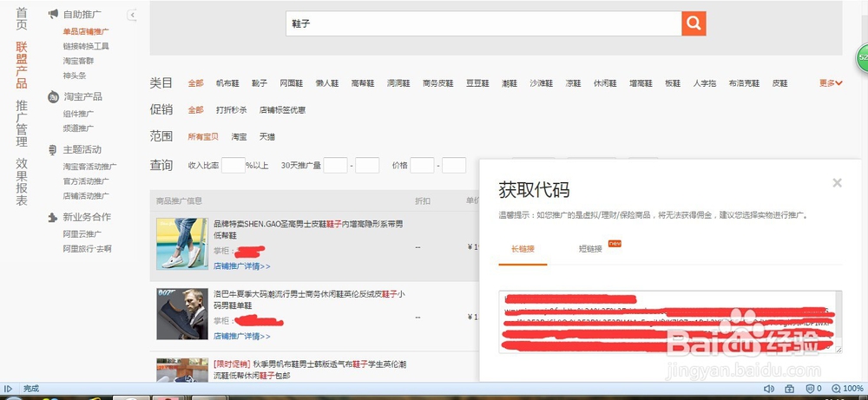This screenshot has width=868, height=400.
Task: Expand more categories with 更多
Action: click(831, 83)
